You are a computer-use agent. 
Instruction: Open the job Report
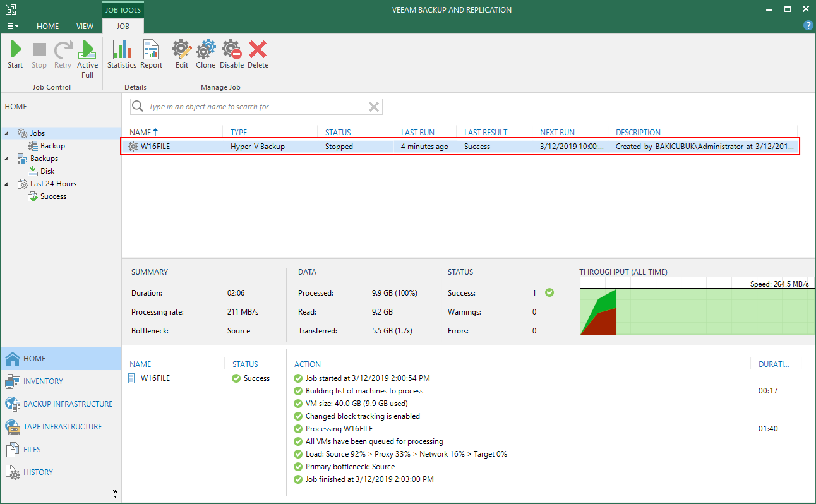tap(152, 55)
